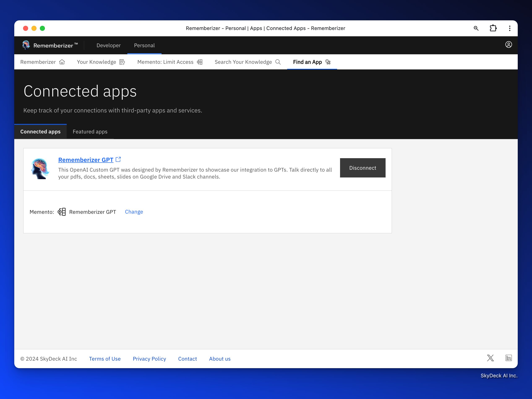Click the browser search magnifier icon
Screen dimensions: 532x399
click(x=476, y=28)
